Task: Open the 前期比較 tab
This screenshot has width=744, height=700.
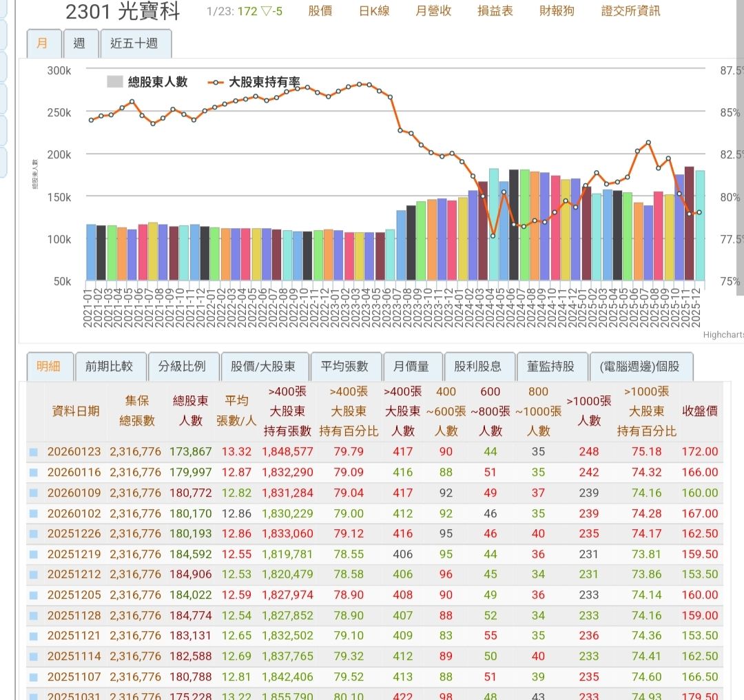Action: point(111,367)
